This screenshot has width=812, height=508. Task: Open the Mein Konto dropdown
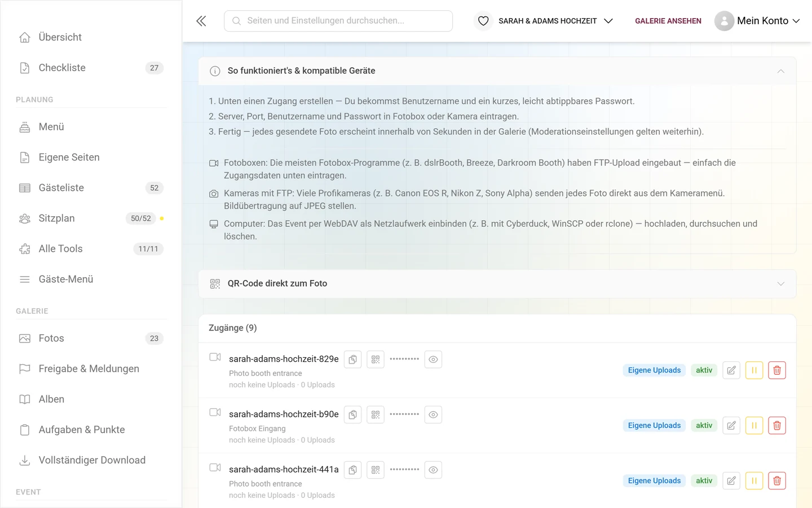point(757,21)
